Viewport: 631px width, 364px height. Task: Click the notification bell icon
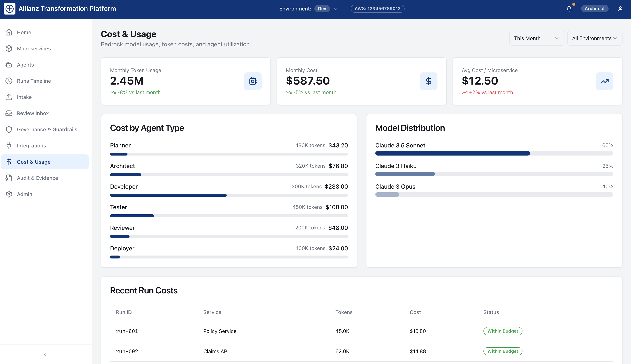pos(569,9)
